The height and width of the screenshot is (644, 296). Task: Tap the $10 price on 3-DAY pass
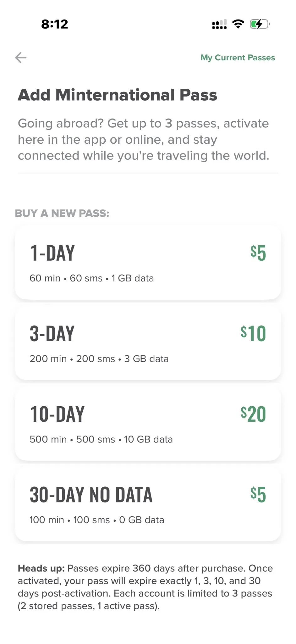(253, 333)
